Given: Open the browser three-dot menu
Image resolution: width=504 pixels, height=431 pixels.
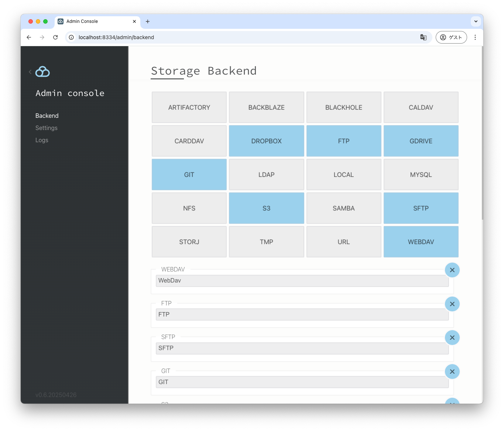Looking at the screenshot, I should [x=475, y=37].
